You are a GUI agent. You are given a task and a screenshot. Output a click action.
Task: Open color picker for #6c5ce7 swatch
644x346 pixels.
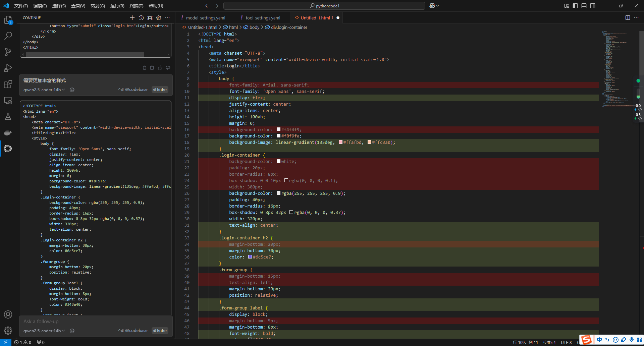pyautogui.click(x=250, y=257)
